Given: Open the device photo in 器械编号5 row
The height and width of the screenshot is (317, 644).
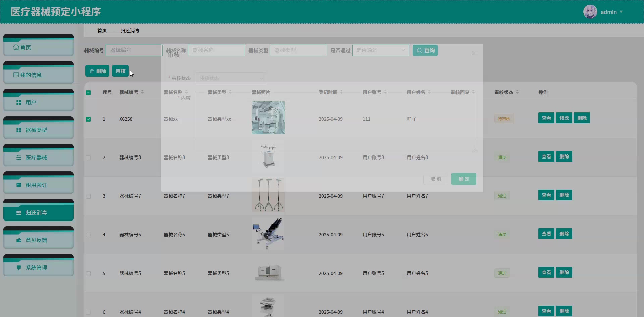Looking at the screenshot, I should pos(268,272).
